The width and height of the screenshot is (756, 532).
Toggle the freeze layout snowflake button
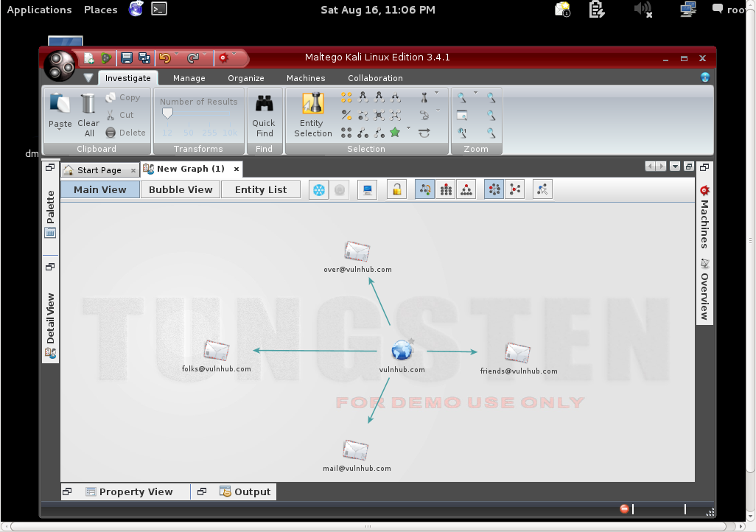coord(319,190)
